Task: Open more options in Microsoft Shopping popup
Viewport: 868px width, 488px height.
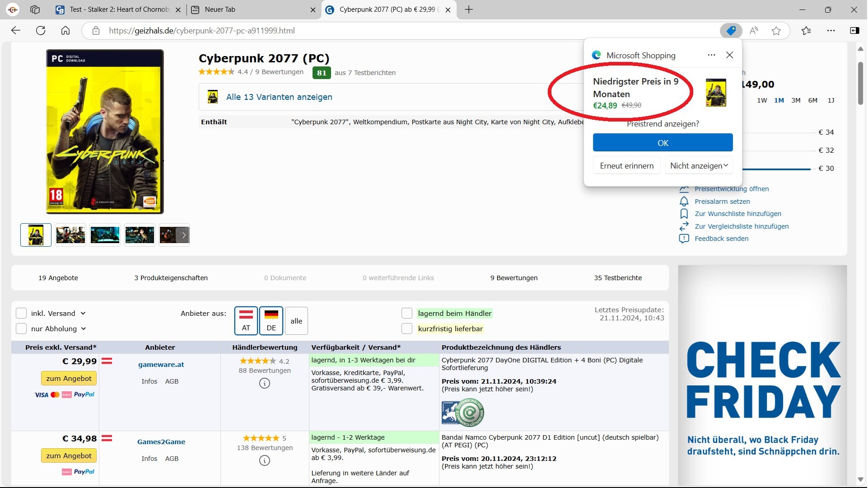Action: coord(711,55)
